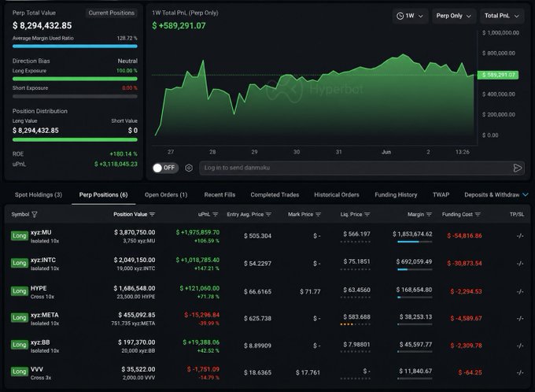Click the xyz:BB symbol name
This screenshot has width=535, height=392.
[x=40, y=342]
